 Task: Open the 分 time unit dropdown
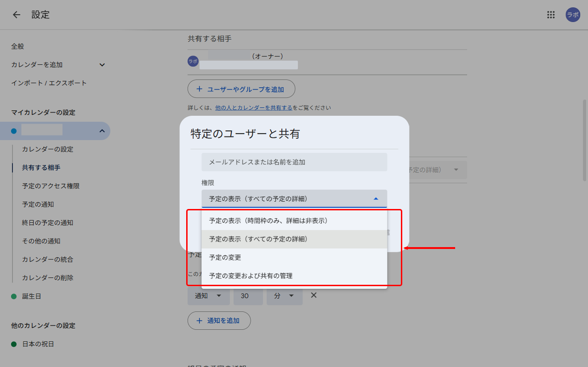(285, 296)
